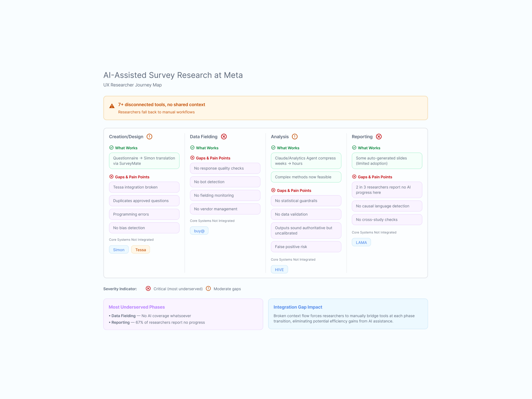Open the Tessa integration broken card

coord(144,187)
